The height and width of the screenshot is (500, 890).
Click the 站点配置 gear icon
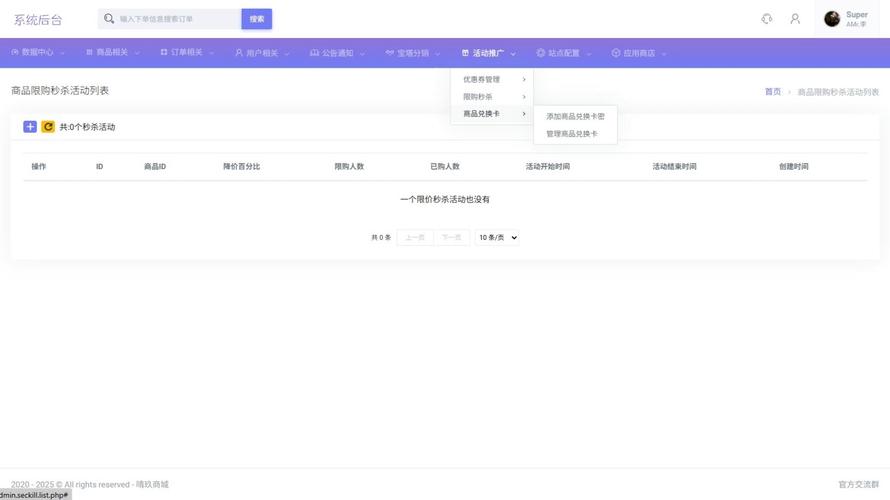pyautogui.click(x=540, y=53)
